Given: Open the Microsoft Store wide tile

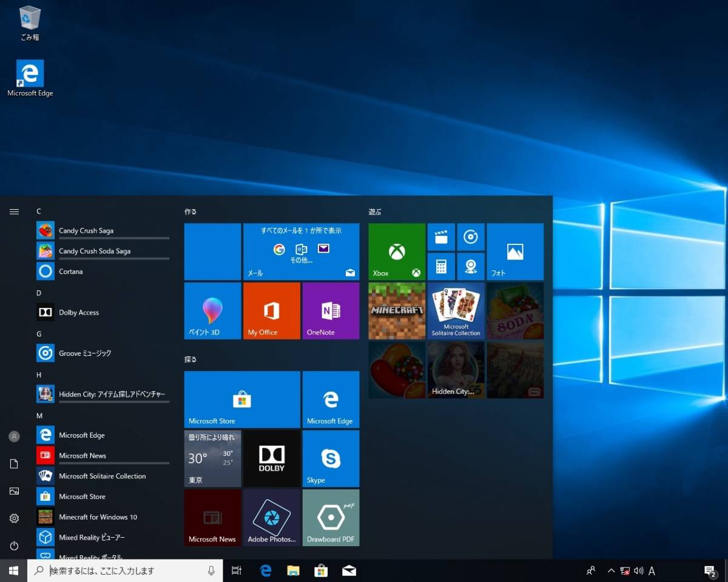Looking at the screenshot, I should 242,400.
